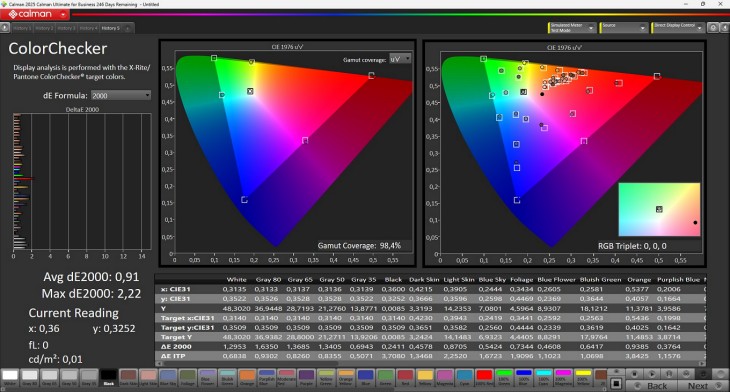Open the Direct Display Control dropdown
This screenshot has height=392, width=730.
click(x=677, y=28)
